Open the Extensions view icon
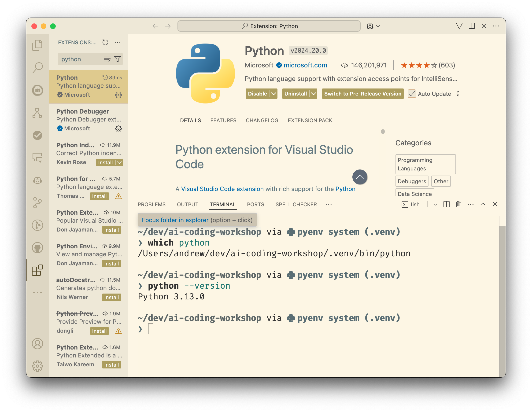This screenshot has width=532, height=412. (x=37, y=270)
